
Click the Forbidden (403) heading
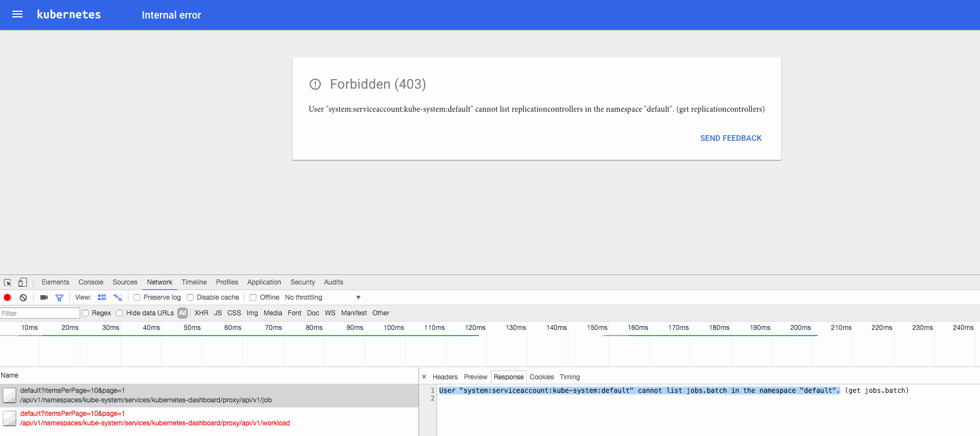(378, 84)
